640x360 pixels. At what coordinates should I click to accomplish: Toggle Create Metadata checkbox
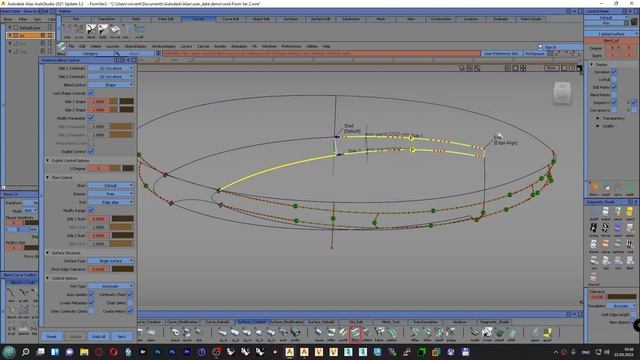[x=91, y=303]
